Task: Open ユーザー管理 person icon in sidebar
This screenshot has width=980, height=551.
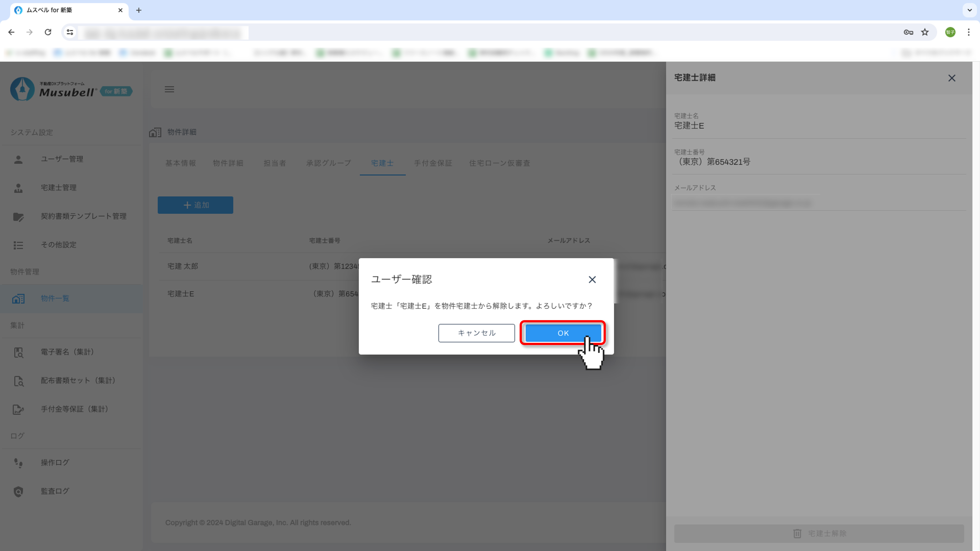Action: (x=18, y=159)
